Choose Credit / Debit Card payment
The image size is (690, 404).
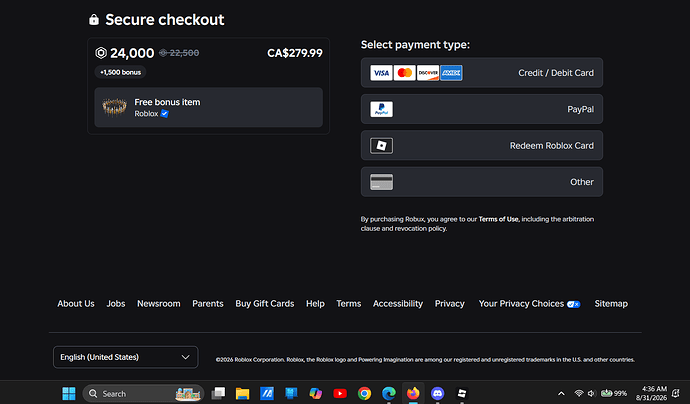tap(482, 73)
